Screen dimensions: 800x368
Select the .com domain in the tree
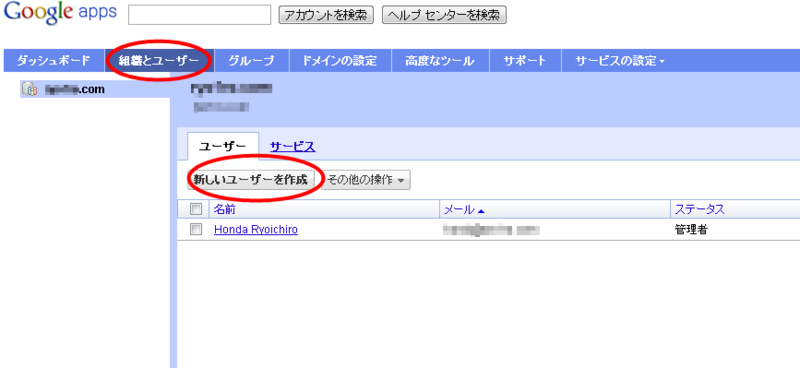[74, 90]
